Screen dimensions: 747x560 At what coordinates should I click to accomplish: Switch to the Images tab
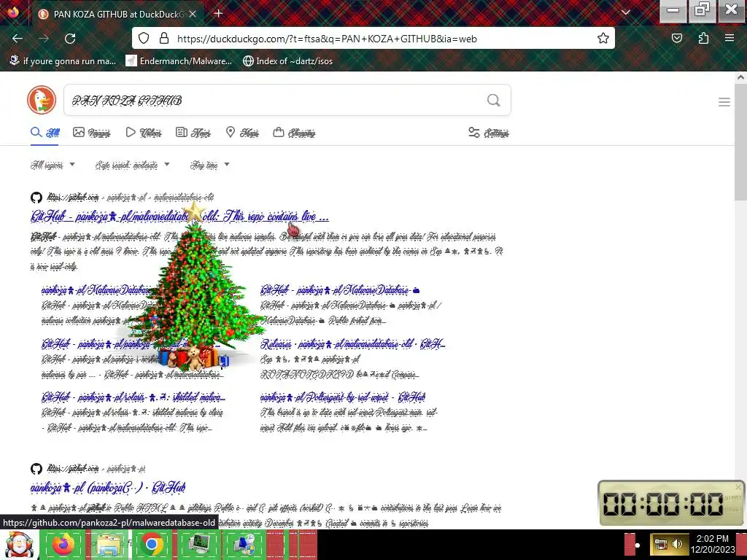[91, 133]
